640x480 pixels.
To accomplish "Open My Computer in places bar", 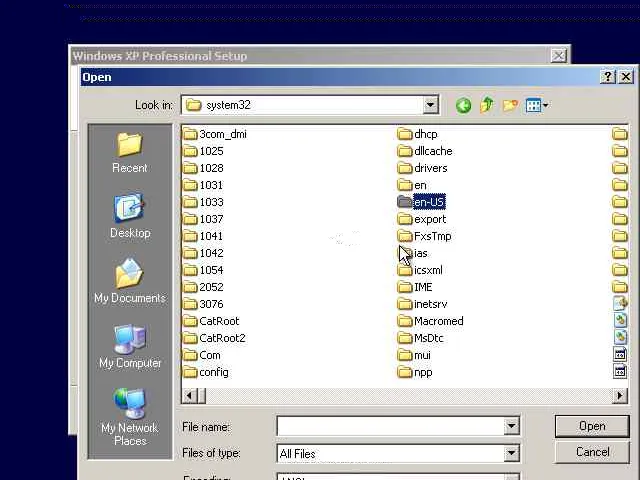I will click(130, 346).
